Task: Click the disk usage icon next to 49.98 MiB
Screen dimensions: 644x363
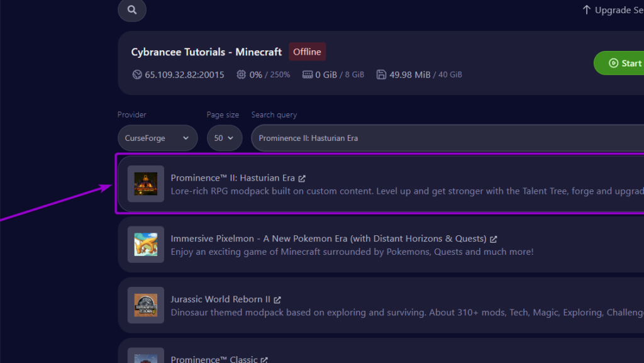Action: point(381,74)
